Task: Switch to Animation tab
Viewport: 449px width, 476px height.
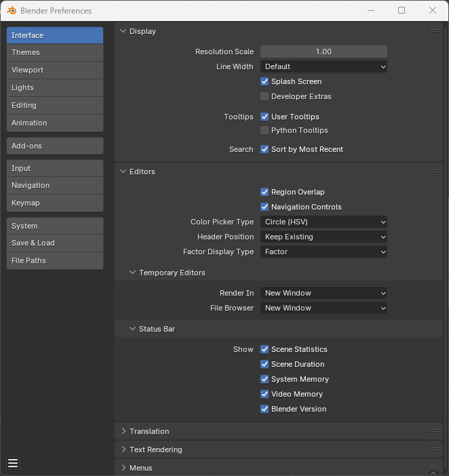Action: click(55, 123)
